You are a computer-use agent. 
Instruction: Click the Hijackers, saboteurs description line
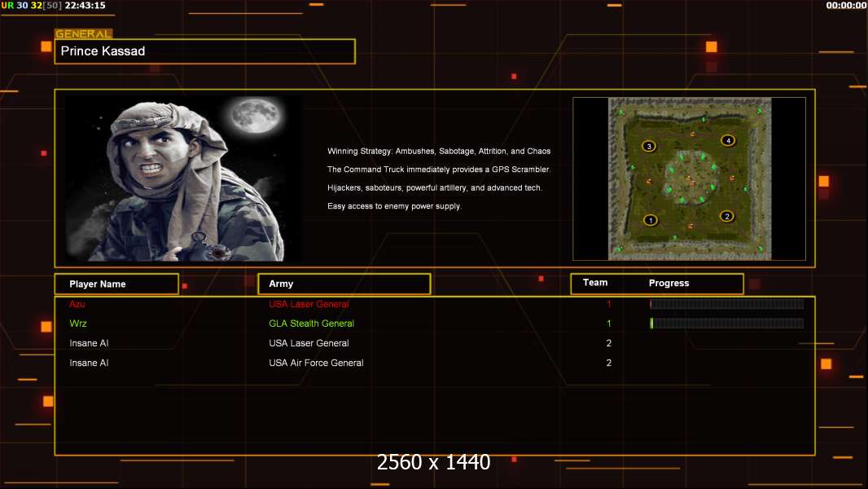(x=435, y=187)
